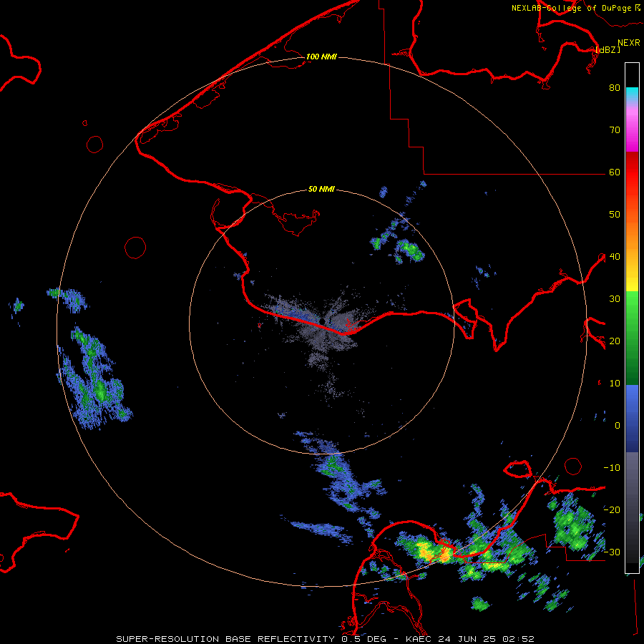
Task: Click the 100 NMI range ring label
Action: tap(321, 57)
